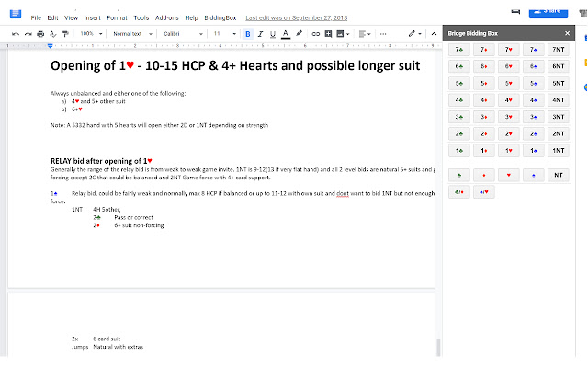Viewport: 588px width, 368px height.
Task: Click the 3NT bid button
Action: (558, 117)
